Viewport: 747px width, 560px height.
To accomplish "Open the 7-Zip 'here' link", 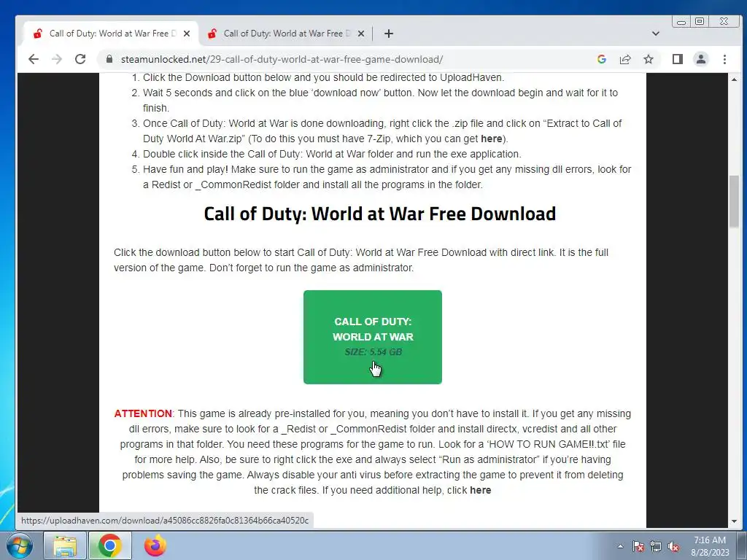I will (491, 139).
